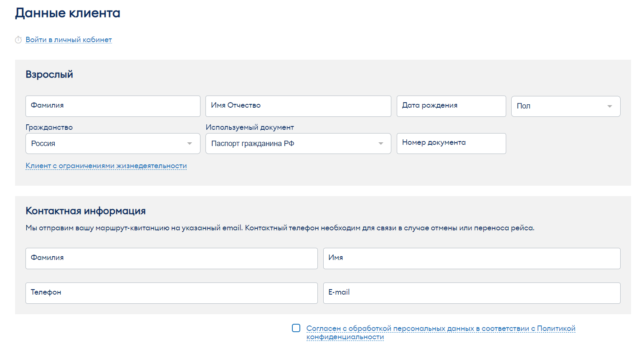Open 'Клиент с ограничениями жизнедеятельности' link
644x343 pixels.
[106, 166]
